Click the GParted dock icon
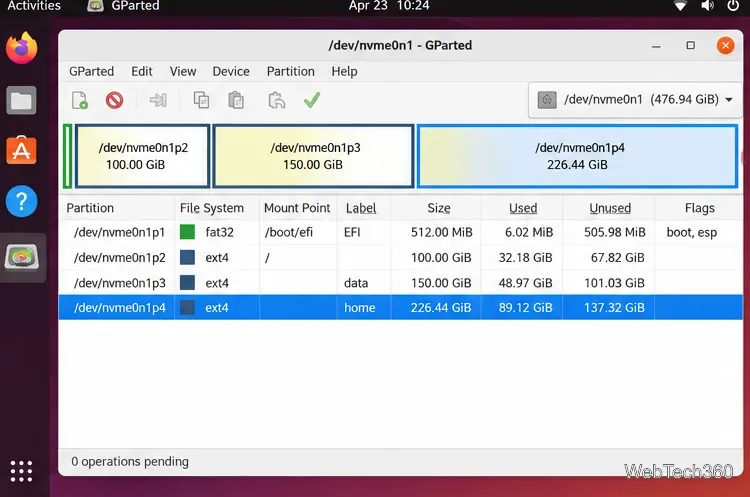The width and height of the screenshot is (750, 497). pyautogui.click(x=22, y=257)
